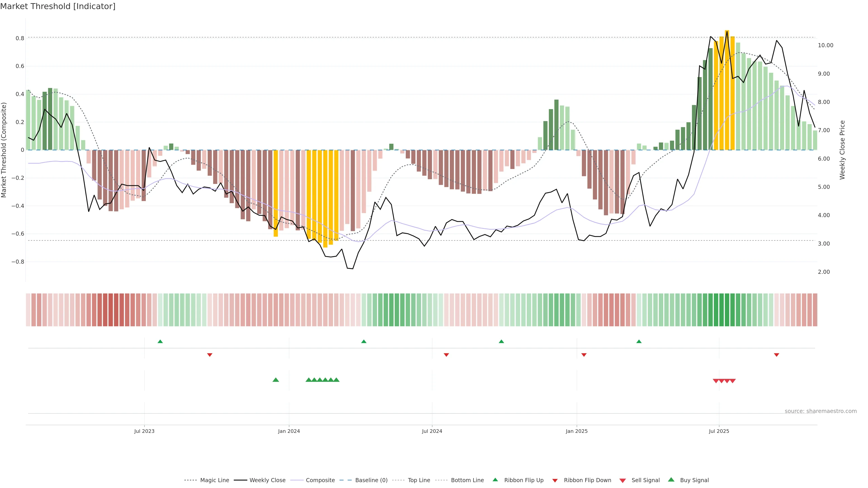
Task: Click the source: sharemaestro.com text
Action: 821,411
